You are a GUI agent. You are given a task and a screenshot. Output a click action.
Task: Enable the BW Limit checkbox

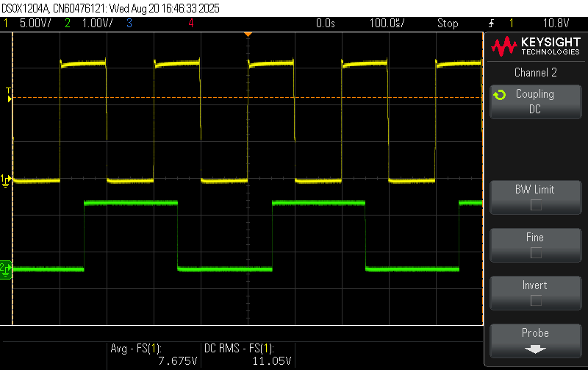click(x=536, y=205)
